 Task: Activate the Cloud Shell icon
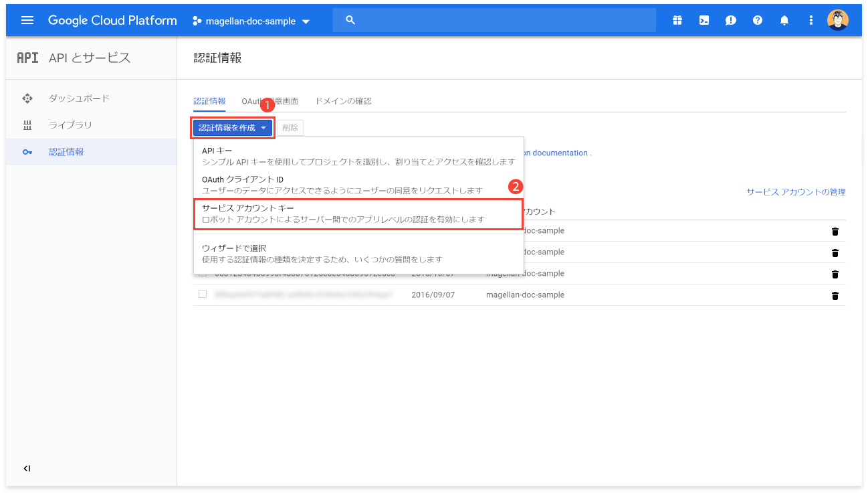[x=704, y=20]
